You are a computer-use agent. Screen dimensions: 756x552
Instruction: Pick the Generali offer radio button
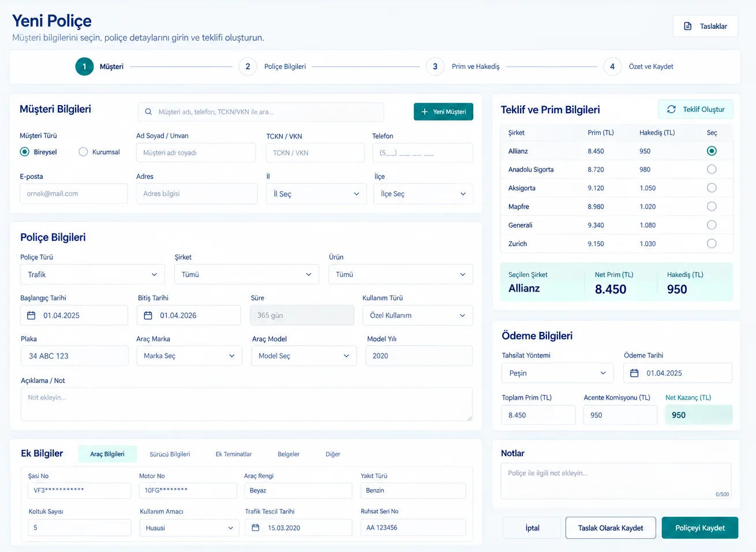pos(712,225)
